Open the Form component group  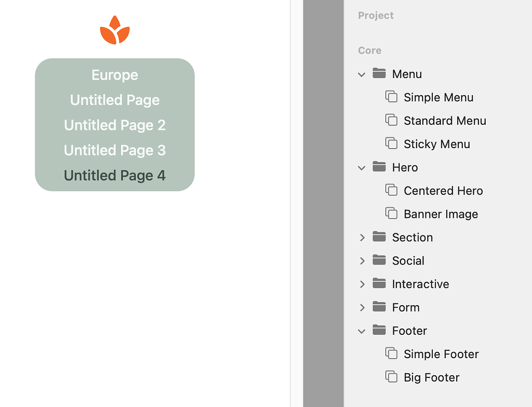click(x=362, y=307)
